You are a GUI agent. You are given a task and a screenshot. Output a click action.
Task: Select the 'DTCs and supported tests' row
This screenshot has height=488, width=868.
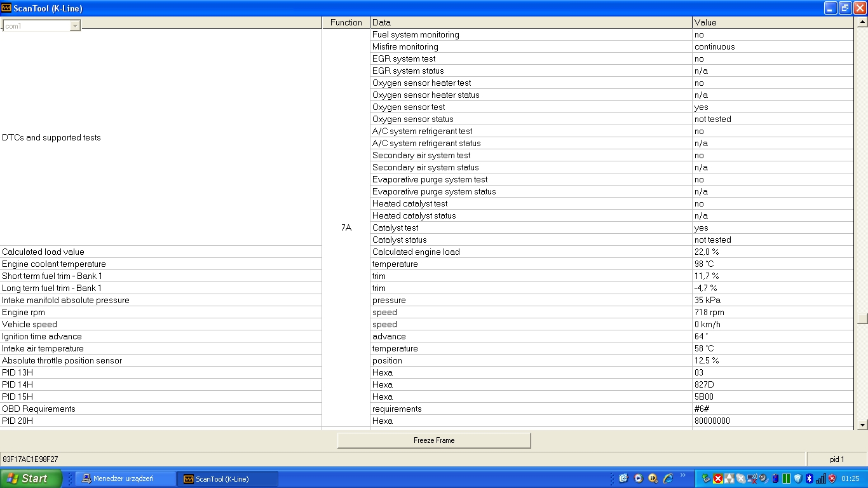click(161, 137)
